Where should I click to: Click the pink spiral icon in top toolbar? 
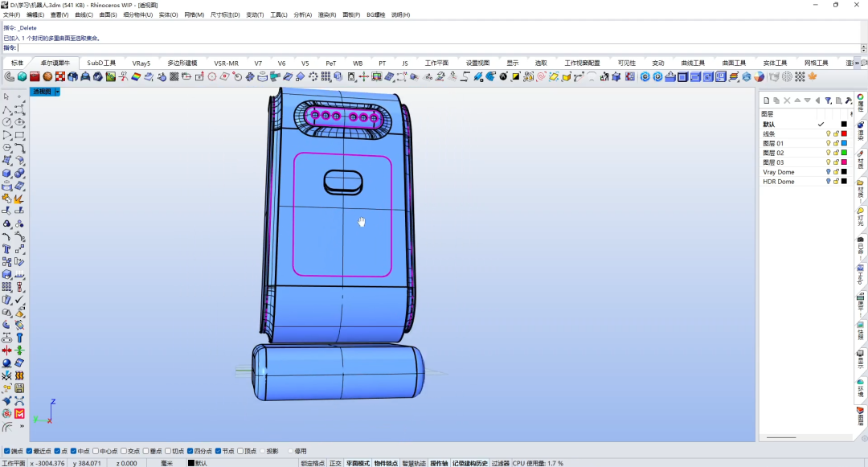click(x=541, y=77)
